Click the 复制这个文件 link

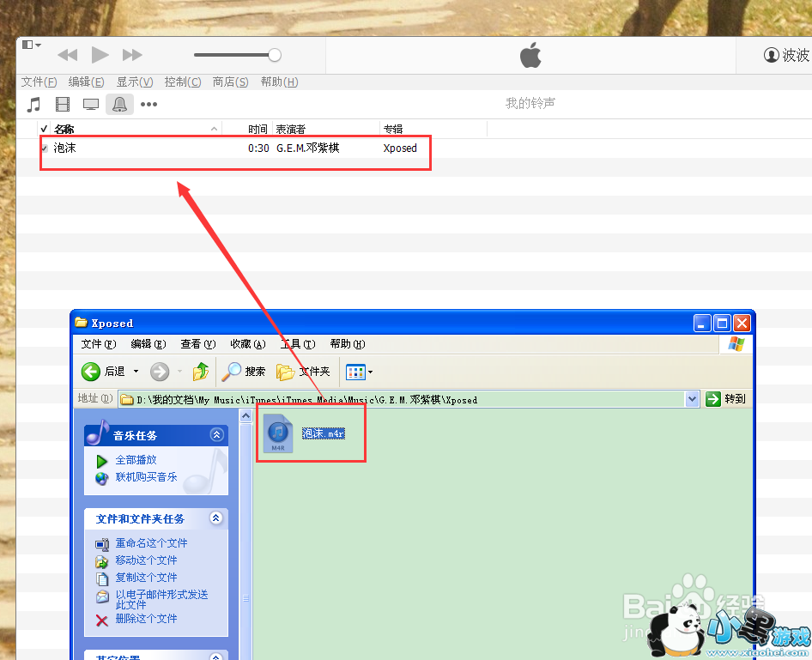tap(146, 578)
